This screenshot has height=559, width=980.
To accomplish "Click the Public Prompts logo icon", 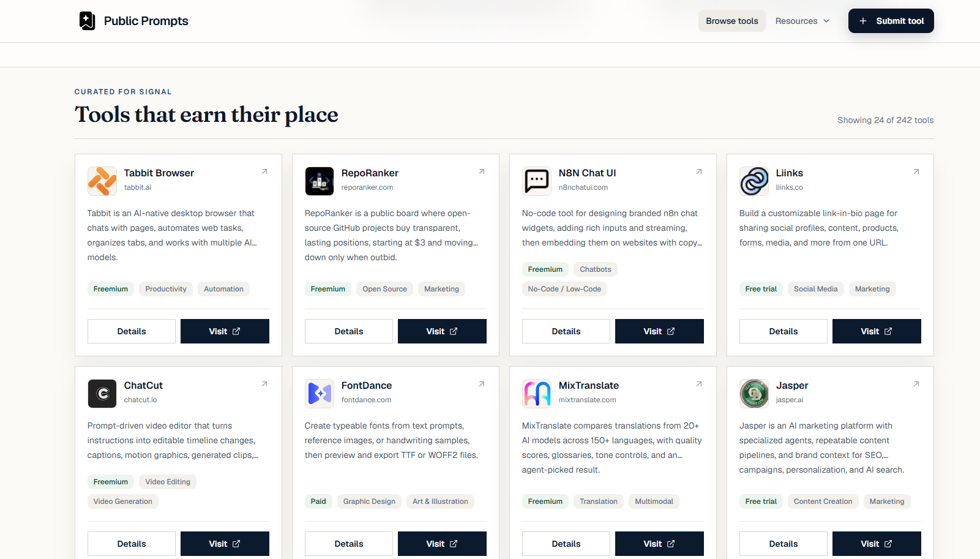I will click(x=87, y=21).
